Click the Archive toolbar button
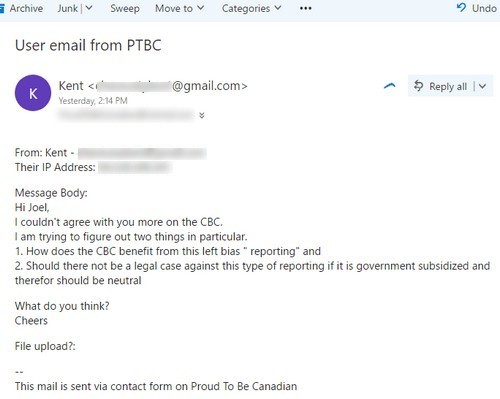Image resolution: width=500 pixels, height=399 pixels. click(x=22, y=8)
